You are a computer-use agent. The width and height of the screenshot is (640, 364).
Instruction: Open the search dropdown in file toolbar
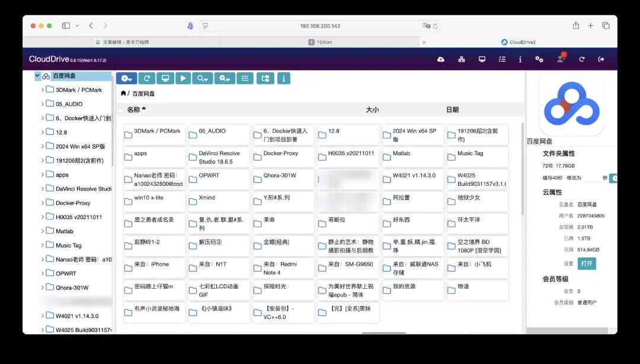pos(203,78)
